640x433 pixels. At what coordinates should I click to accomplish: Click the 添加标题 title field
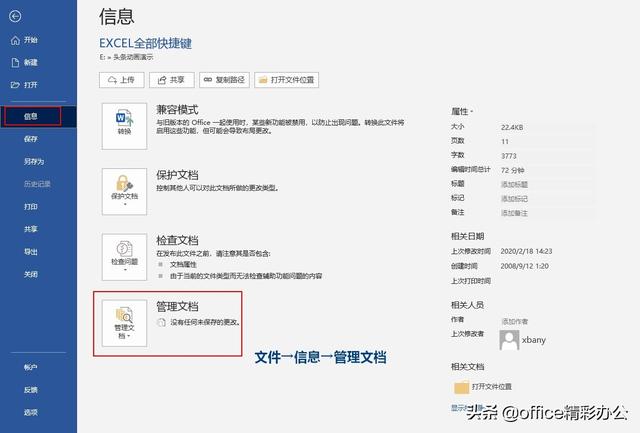(x=514, y=184)
